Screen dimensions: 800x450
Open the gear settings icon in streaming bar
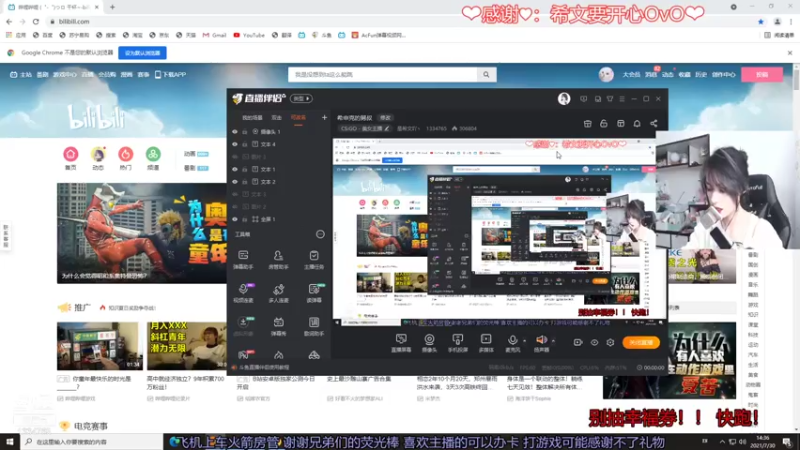click(x=610, y=342)
